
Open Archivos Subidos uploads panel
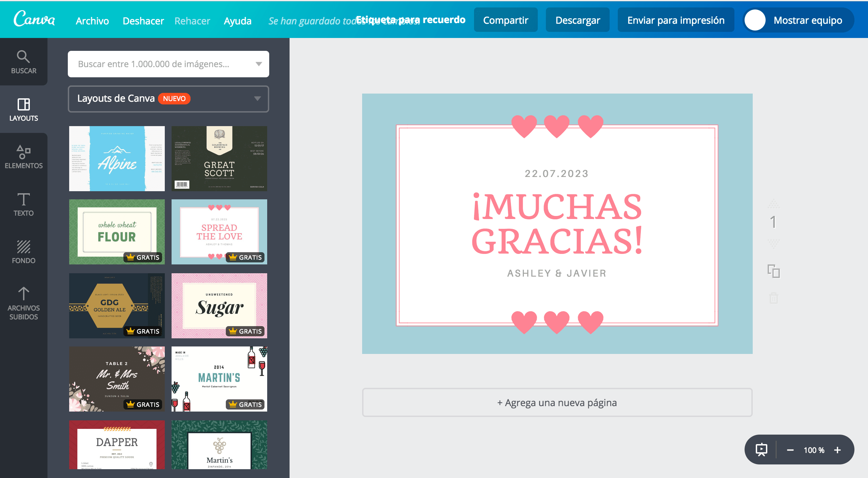tap(23, 303)
